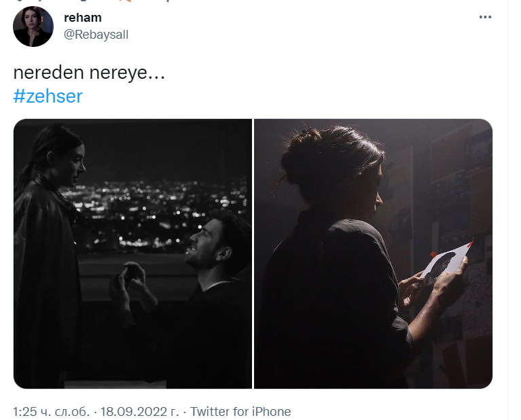Select the printed picture held in right photo
Image resolution: width=521 pixels, height=420 pixels.
(x=445, y=263)
